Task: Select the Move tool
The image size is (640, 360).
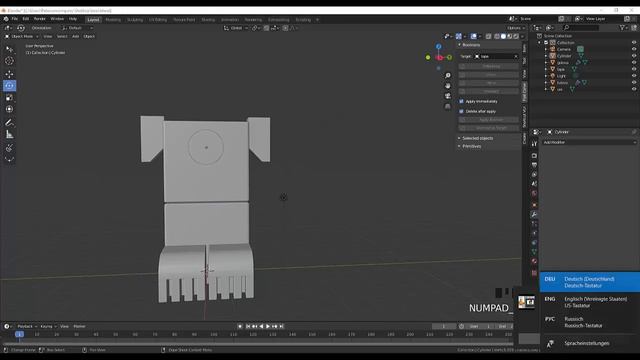Action: click(x=9, y=74)
